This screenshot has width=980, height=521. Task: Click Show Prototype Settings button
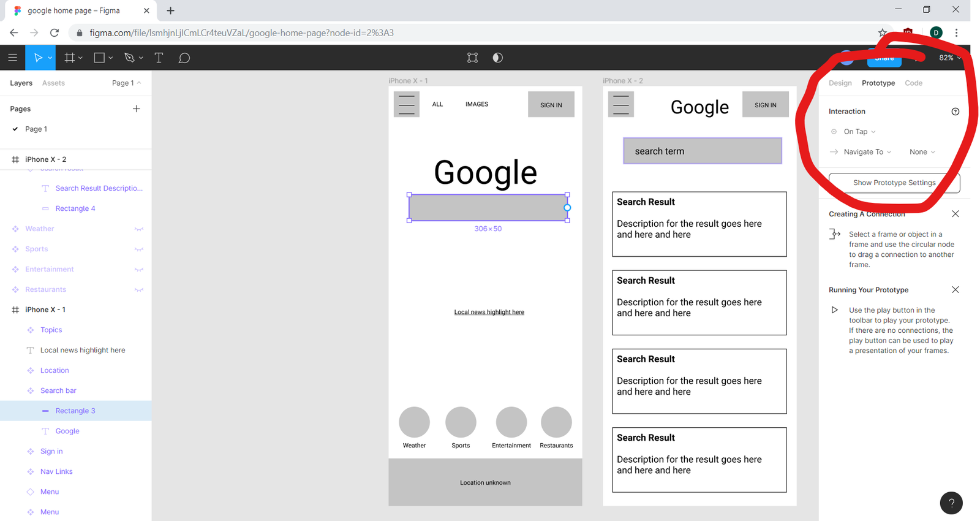[894, 183]
